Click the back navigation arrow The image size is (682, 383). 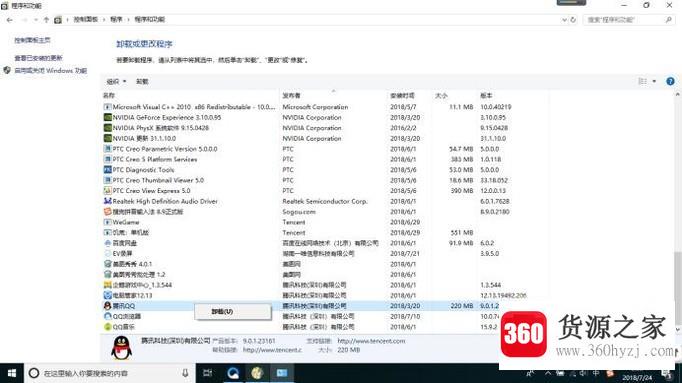[10, 20]
